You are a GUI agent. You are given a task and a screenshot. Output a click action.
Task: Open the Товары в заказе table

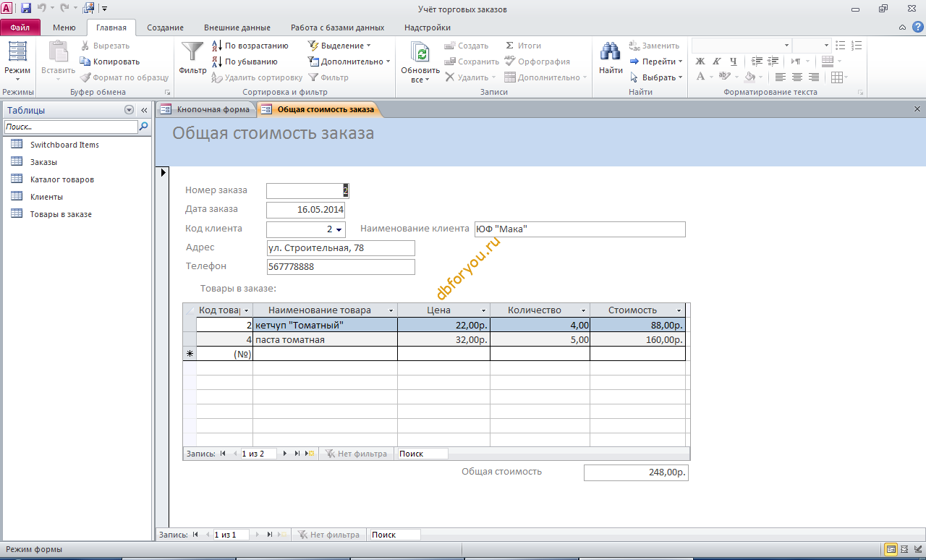point(61,214)
